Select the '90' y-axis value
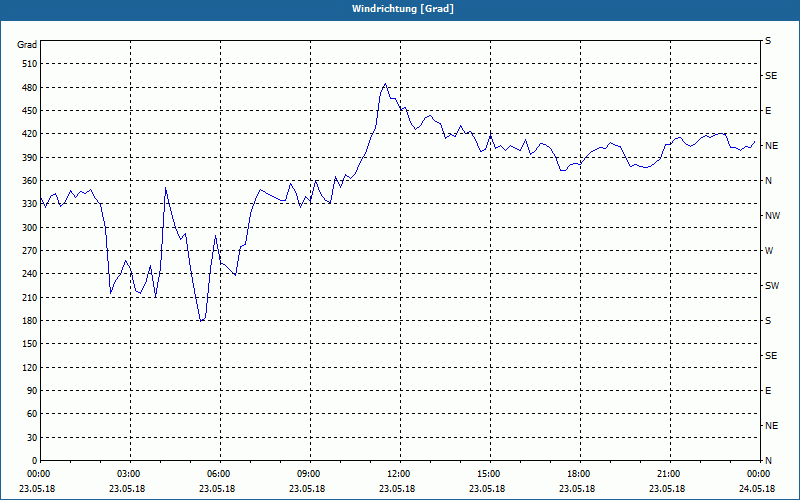 pyautogui.click(x=33, y=391)
